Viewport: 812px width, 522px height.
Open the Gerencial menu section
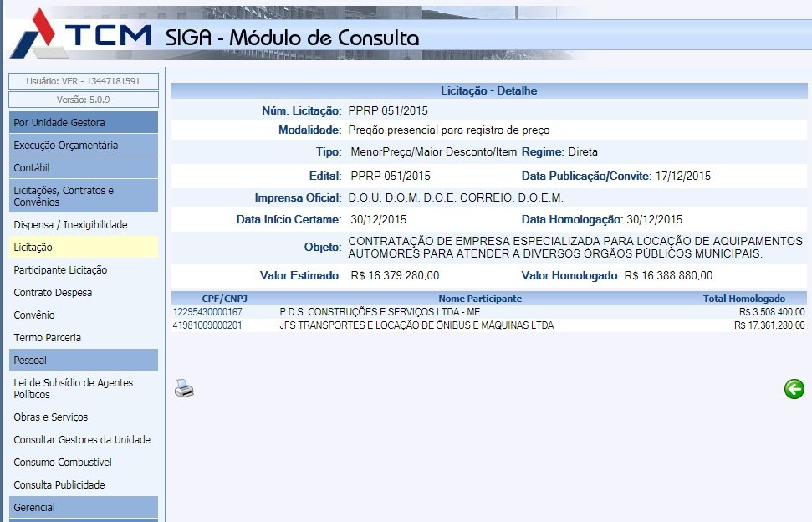click(x=83, y=508)
